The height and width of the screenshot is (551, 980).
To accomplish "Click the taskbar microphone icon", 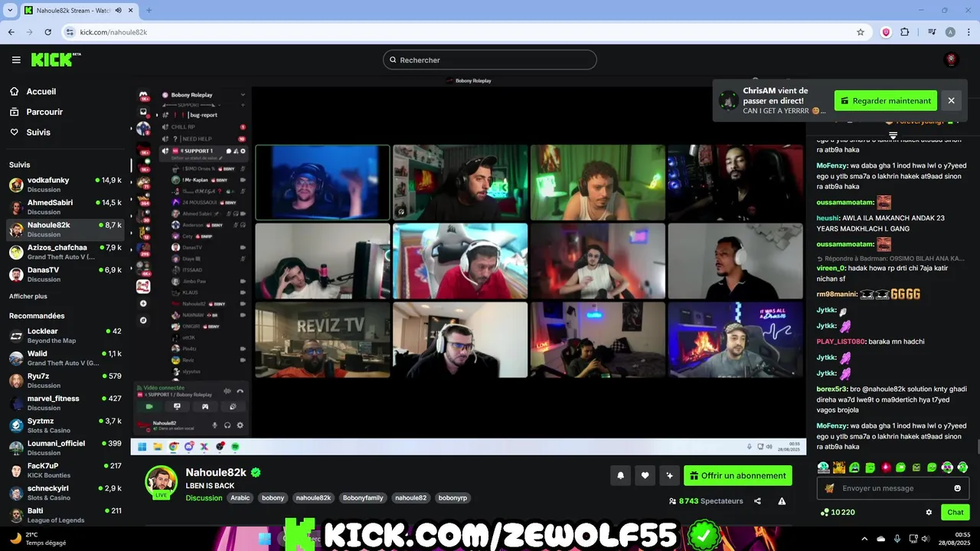I will tap(897, 539).
